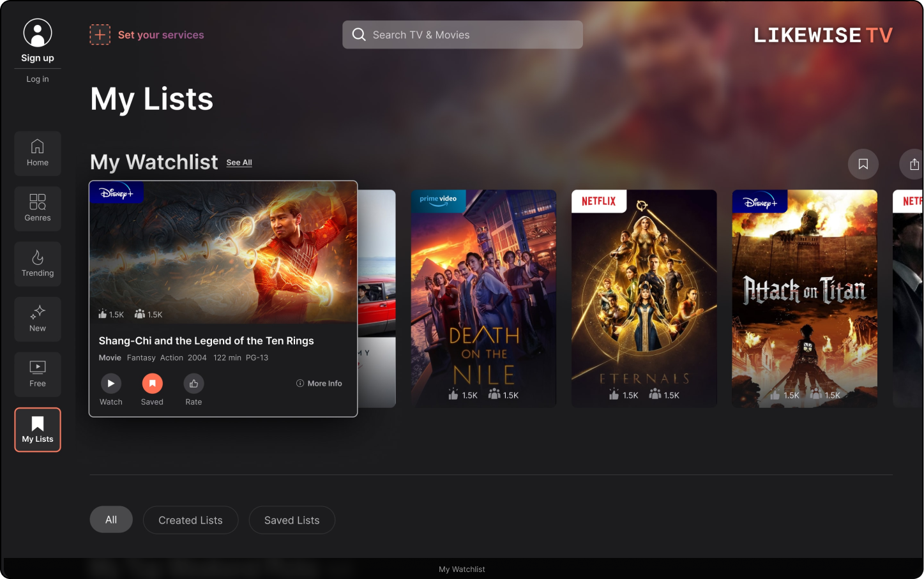The width and height of the screenshot is (924, 579).
Task: Click the PG-13 rating text on Shang-Chi
Action: coord(257,358)
